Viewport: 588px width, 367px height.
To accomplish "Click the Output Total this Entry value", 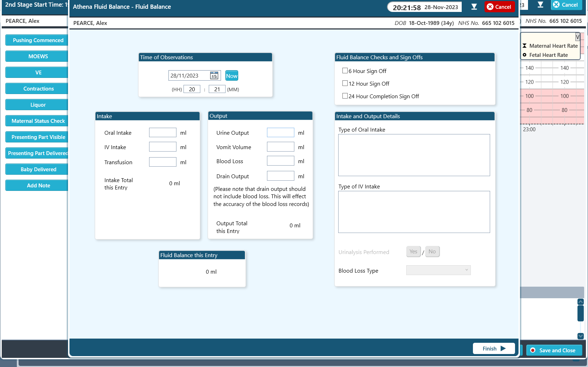I will [295, 226].
